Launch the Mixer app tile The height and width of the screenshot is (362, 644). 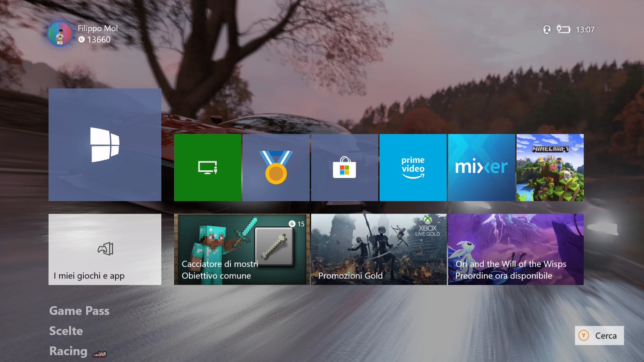click(x=481, y=168)
